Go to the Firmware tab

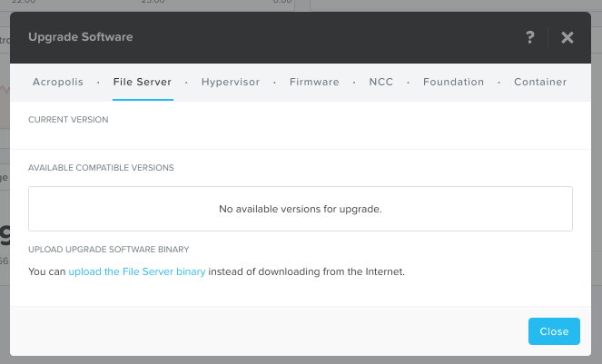[314, 82]
